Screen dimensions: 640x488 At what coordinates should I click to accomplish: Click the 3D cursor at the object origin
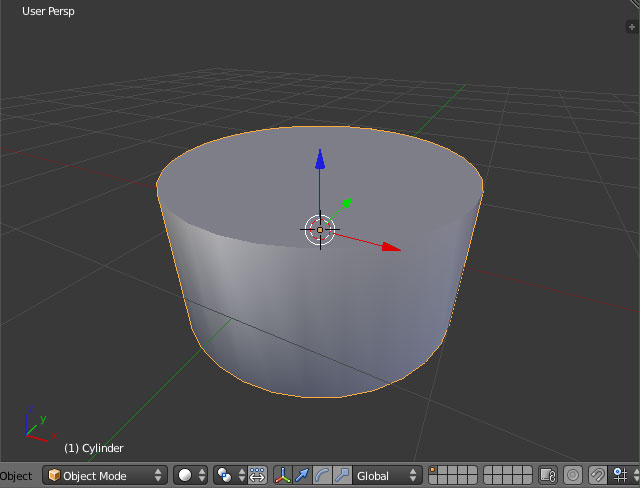click(320, 230)
